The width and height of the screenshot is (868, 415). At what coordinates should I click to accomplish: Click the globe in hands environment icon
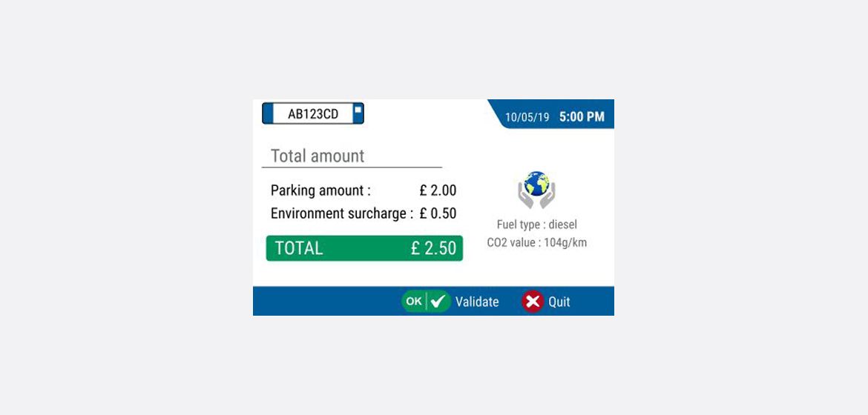click(x=536, y=190)
